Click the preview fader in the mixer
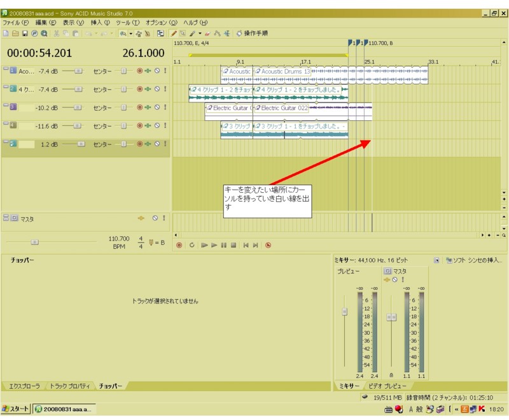 coord(345,312)
